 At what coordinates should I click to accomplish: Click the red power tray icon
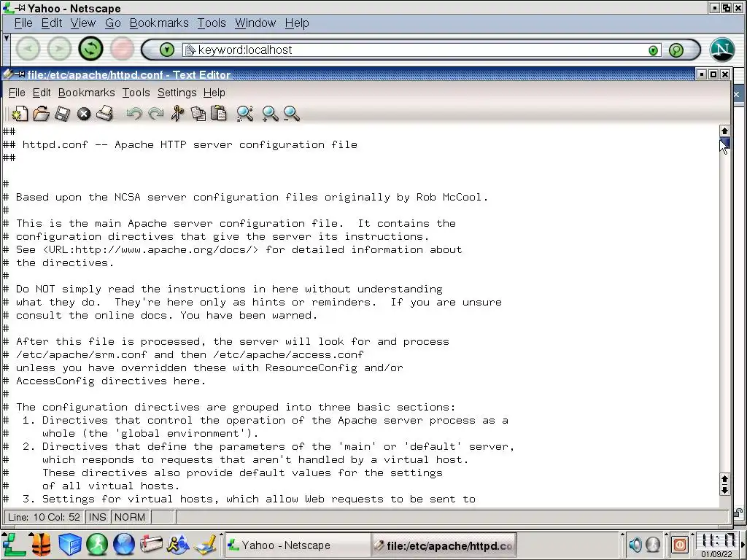tap(679, 544)
